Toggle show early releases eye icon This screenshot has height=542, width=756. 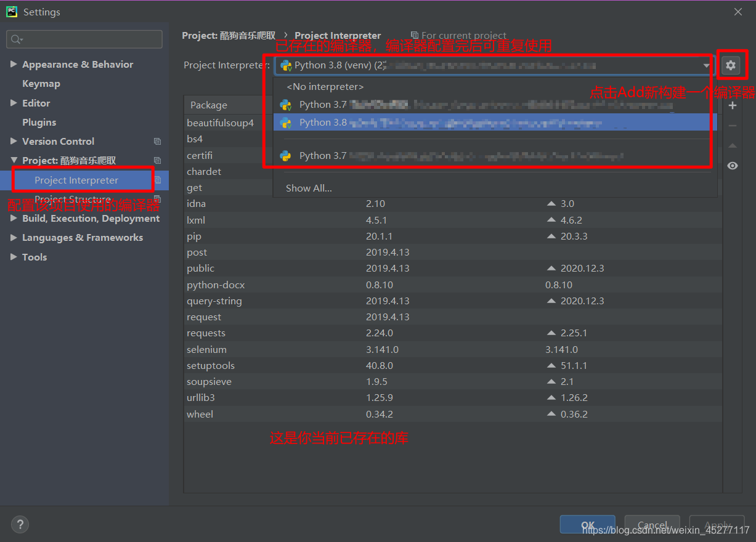[x=733, y=166]
